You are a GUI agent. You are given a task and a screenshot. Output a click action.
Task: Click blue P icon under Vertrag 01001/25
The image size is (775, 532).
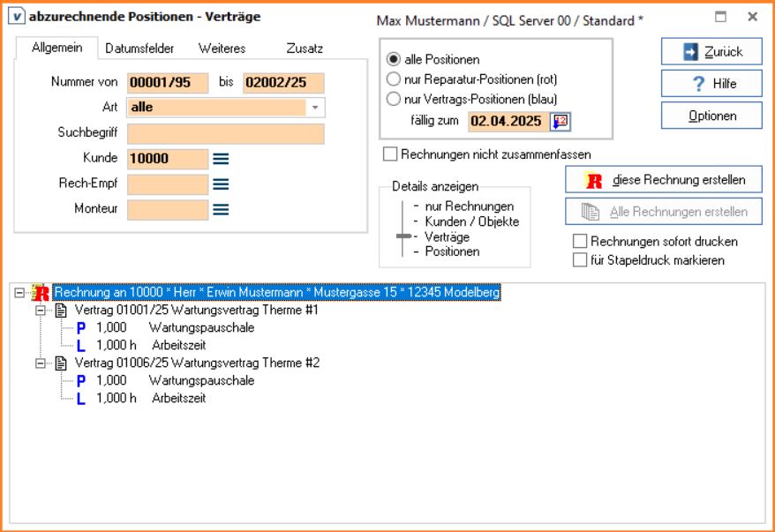point(81,328)
